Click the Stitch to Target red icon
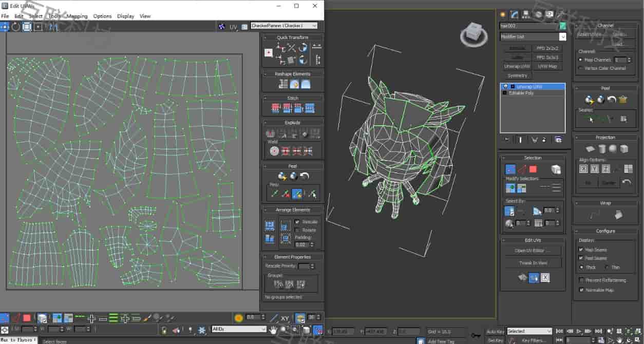Screen dimensions: 644x344 [275, 108]
